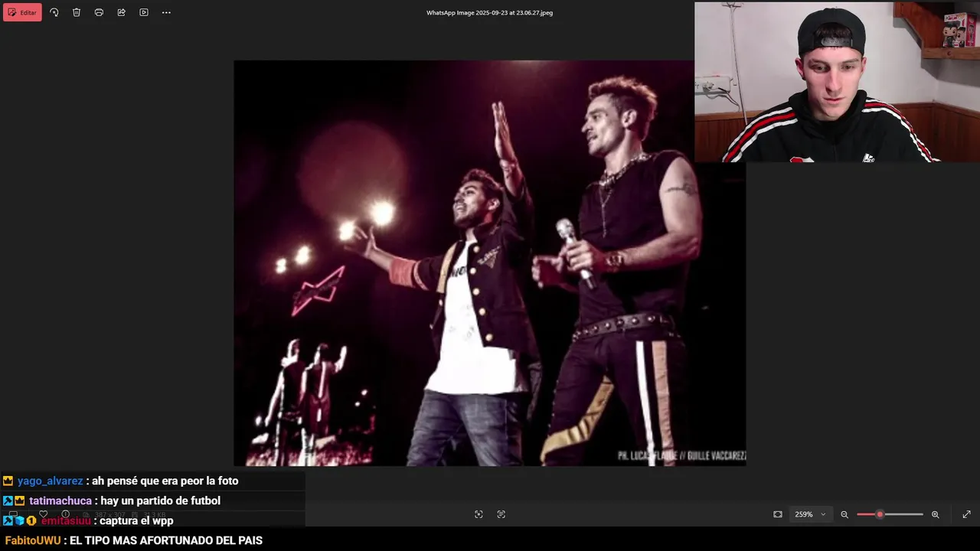Click the concert photo in the viewer
980x551 pixels.
click(490, 262)
